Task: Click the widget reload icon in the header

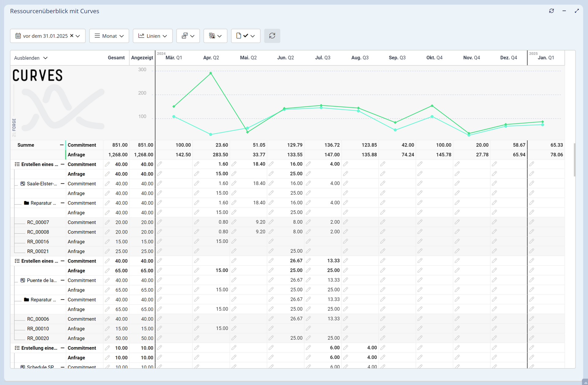Action: click(551, 11)
